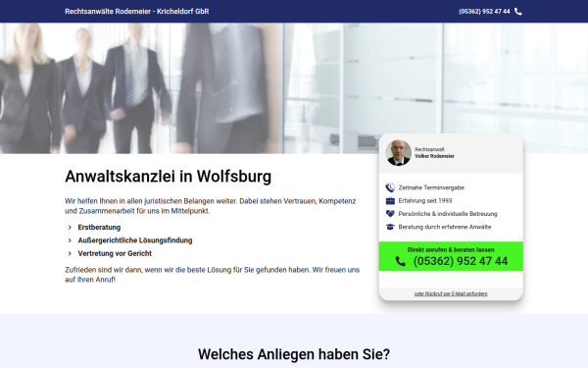Click the phone handset icon in green button
The width and height of the screenshot is (588, 368).
(x=401, y=261)
